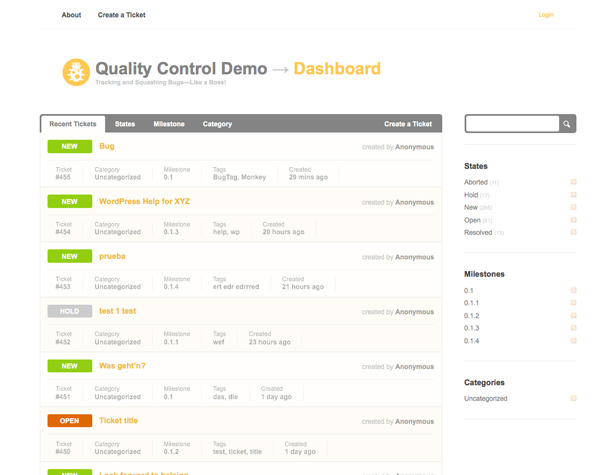Click the help, wp tags on ticket #454

tap(226, 232)
